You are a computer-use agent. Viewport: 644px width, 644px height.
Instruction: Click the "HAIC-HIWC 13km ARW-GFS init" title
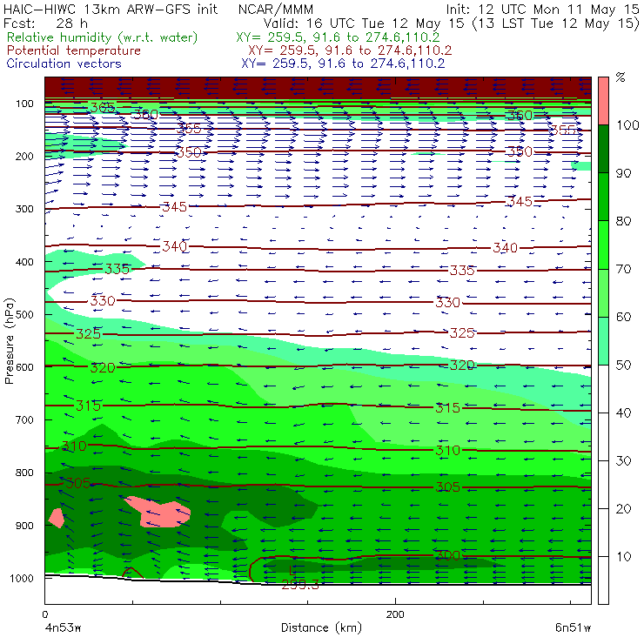pos(111,9)
